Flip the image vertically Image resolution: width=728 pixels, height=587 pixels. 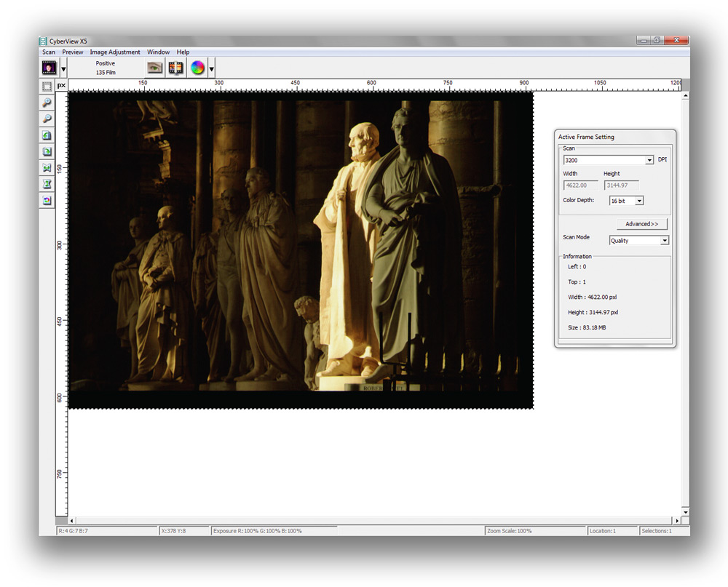[x=47, y=184]
